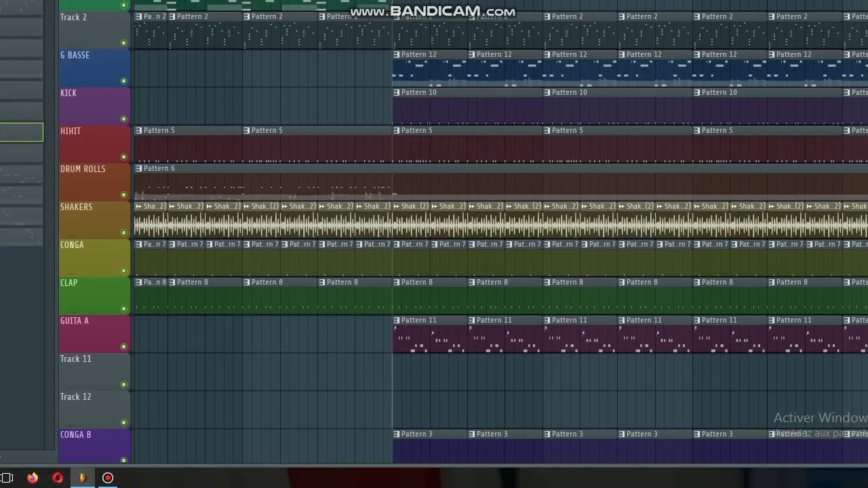This screenshot has height=488, width=868.
Task: Select the DRUM ROLLS track header
Action: click(94, 182)
